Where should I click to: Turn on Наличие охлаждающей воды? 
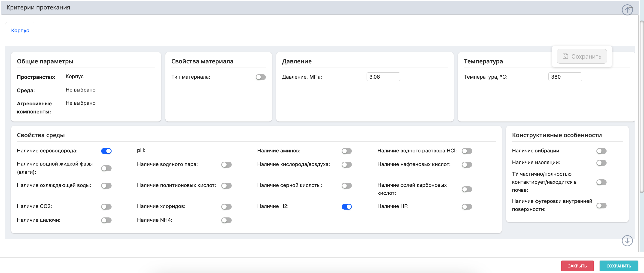point(106,186)
